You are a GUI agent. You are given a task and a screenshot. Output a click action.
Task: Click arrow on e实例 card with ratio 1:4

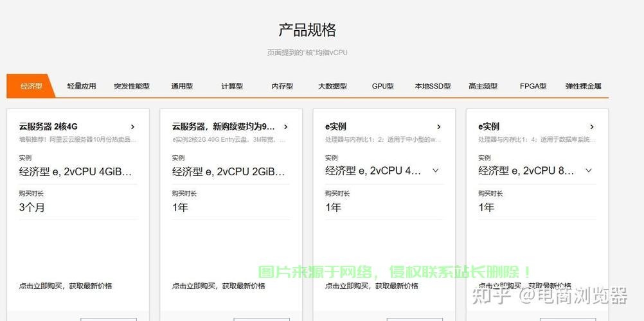(592, 127)
